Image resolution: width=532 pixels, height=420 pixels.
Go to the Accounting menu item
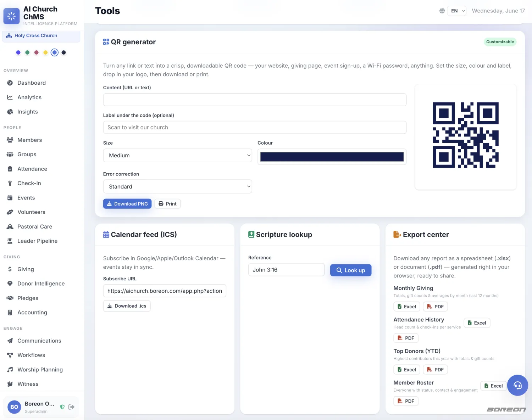click(32, 313)
